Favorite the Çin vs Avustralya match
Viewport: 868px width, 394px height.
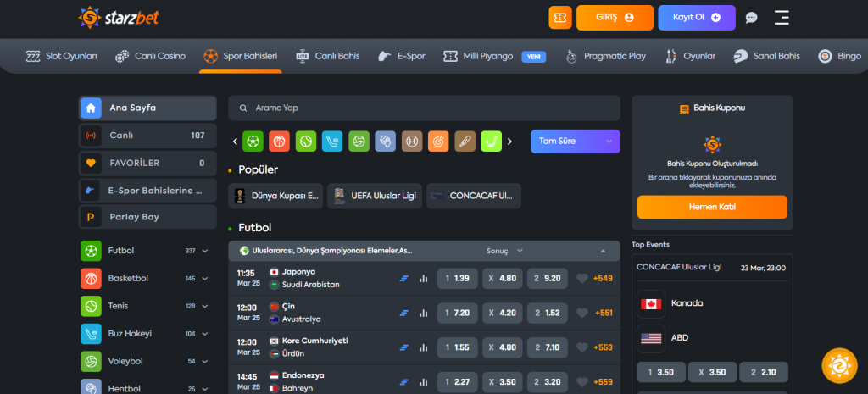point(581,313)
